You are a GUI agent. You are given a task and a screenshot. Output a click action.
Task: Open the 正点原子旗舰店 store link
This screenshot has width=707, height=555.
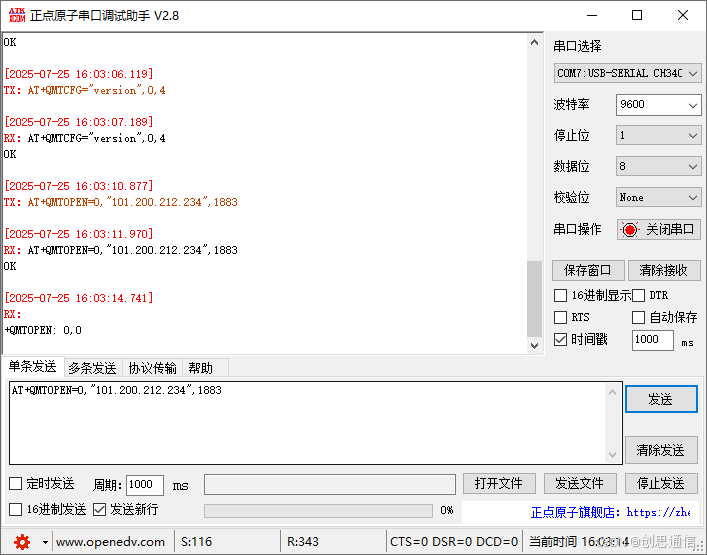(611, 513)
